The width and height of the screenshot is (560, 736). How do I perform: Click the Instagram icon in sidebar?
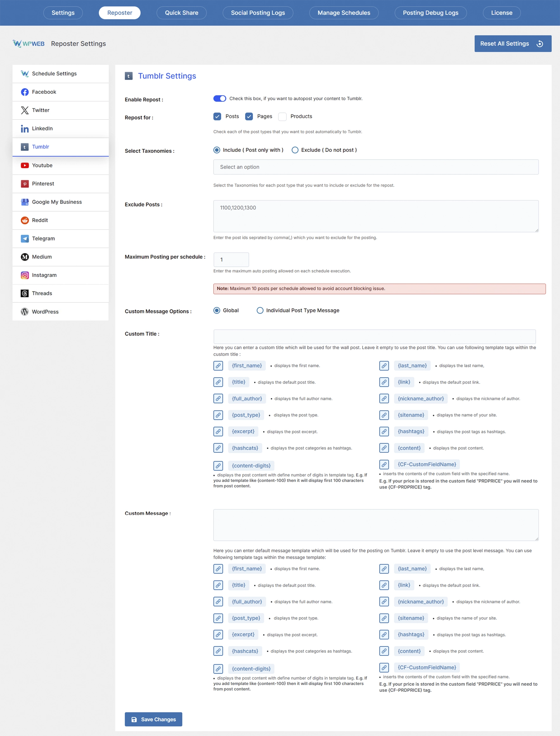pos(25,275)
